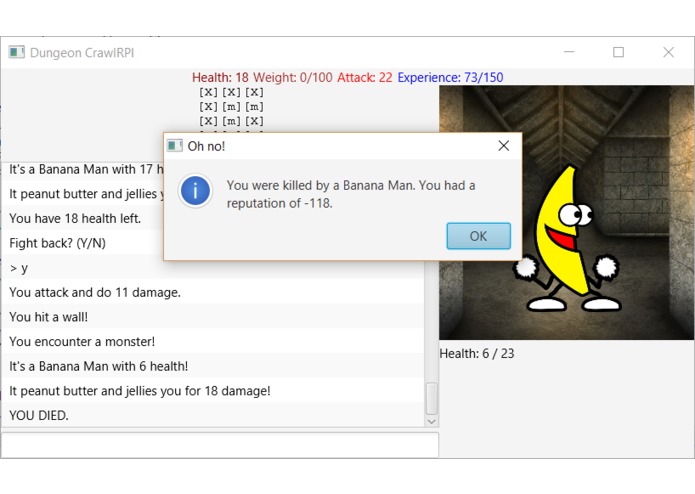
Task: Click the [X][m][X] map row
Action: click(x=231, y=121)
